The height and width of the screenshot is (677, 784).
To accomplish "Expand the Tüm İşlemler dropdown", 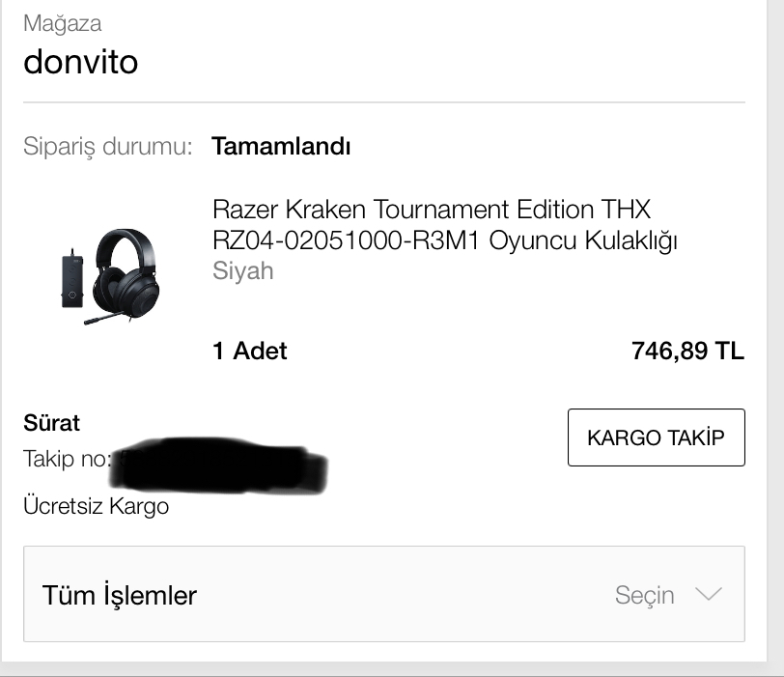I will (384, 594).
